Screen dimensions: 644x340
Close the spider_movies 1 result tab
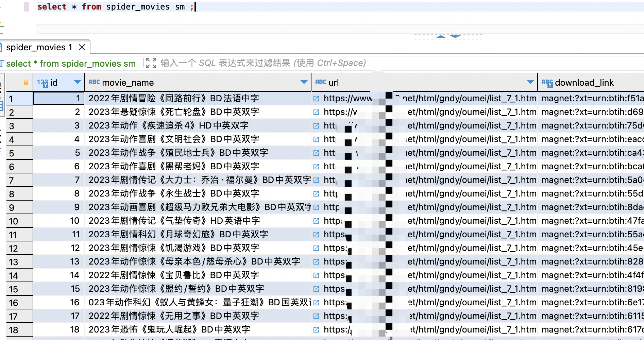[82, 47]
